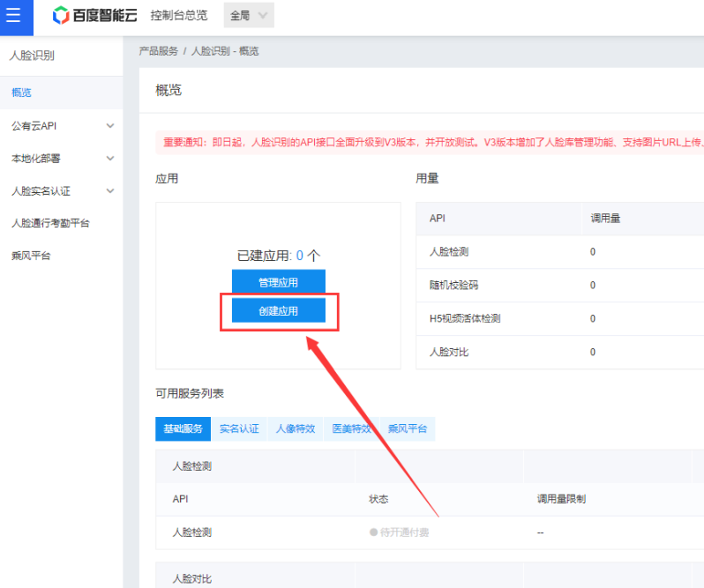Expand the 人脸实名认证 sidebar section
Screen dimensions: 704x588
coord(60,191)
